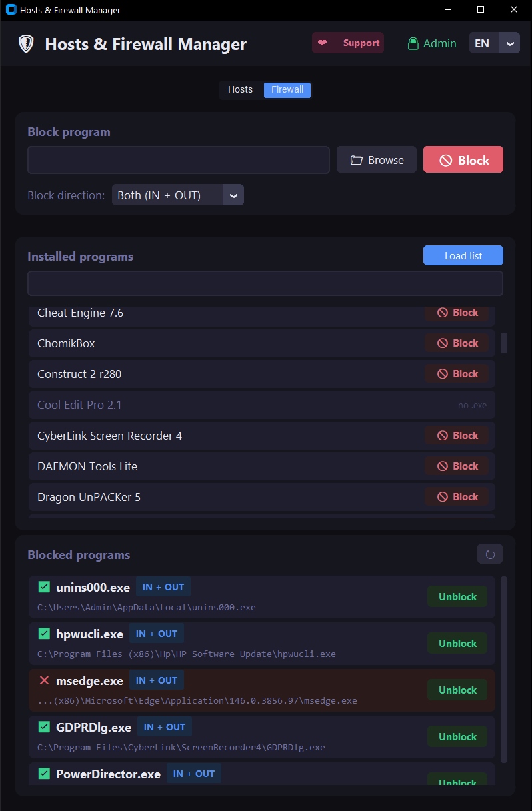Uncheck the GDPRDlg.exe rule checkbox
This screenshot has width=532, height=811.
point(45,727)
